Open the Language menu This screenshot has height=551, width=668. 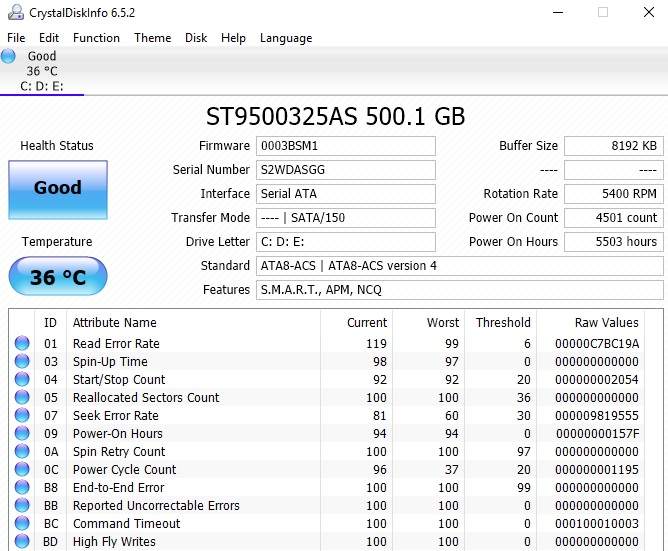coord(286,38)
